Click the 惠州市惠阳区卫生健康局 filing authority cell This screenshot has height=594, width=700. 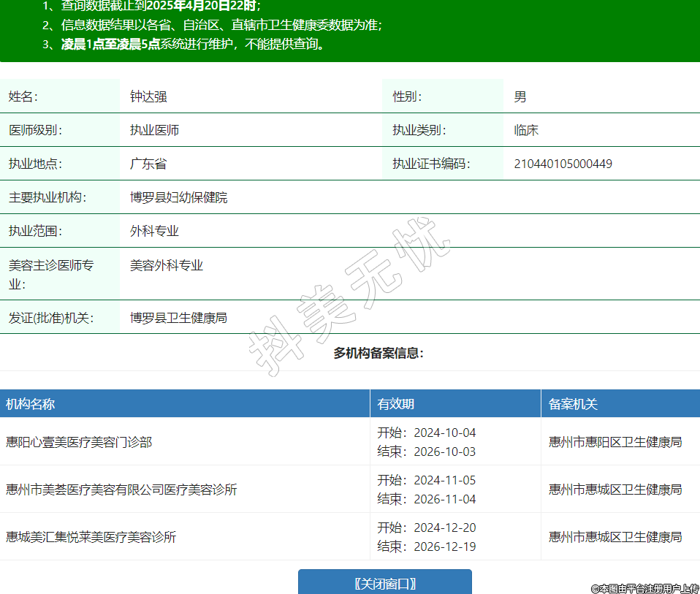(615, 442)
